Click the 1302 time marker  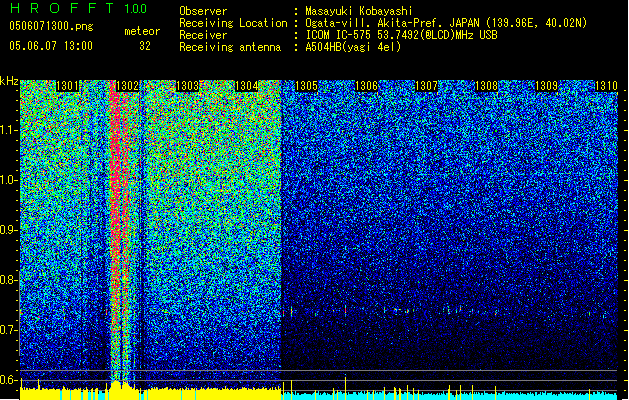click(127, 86)
